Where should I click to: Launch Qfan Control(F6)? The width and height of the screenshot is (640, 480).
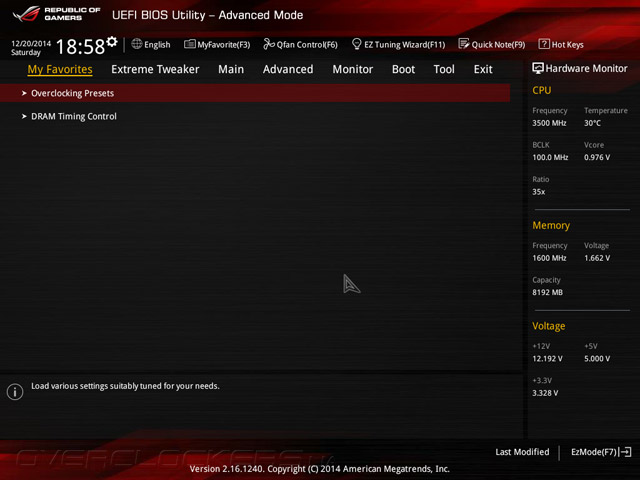pyautogui.click(x=307, y=44)
